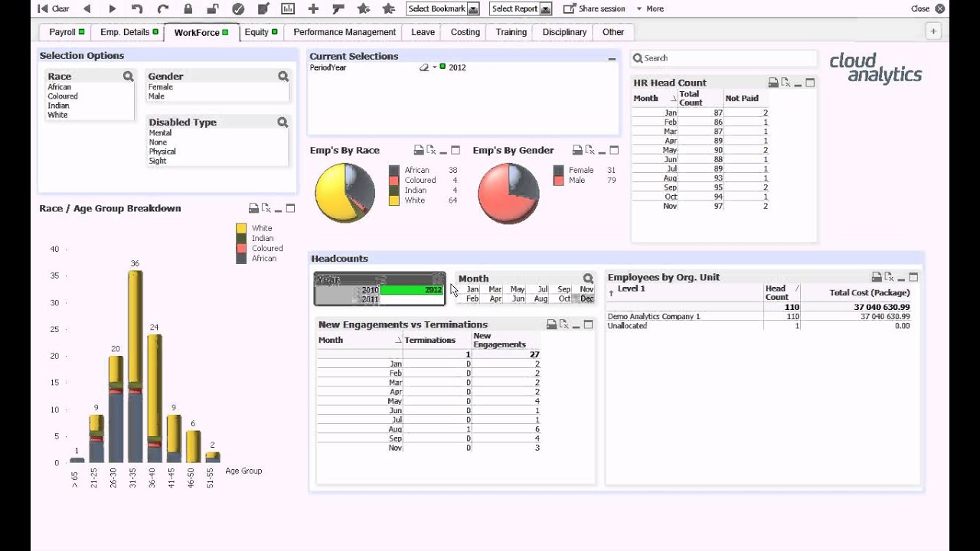
Task: Go back one selection step
Action: pos(87,8)
